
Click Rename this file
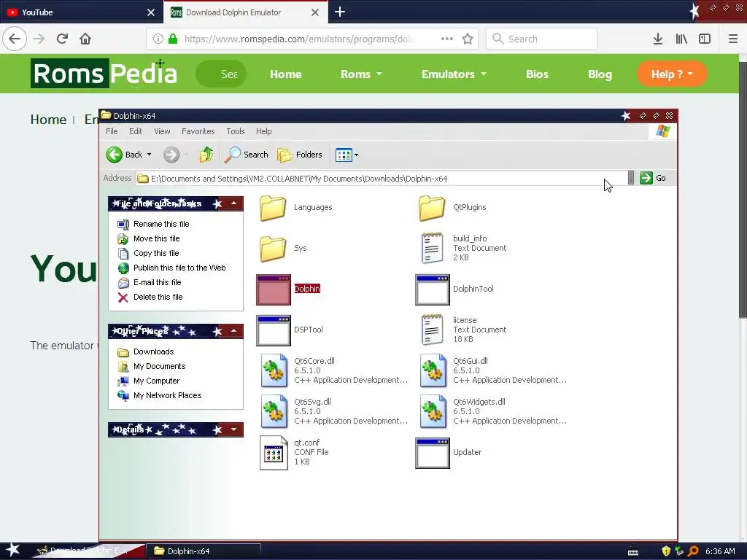pos(153,224)
